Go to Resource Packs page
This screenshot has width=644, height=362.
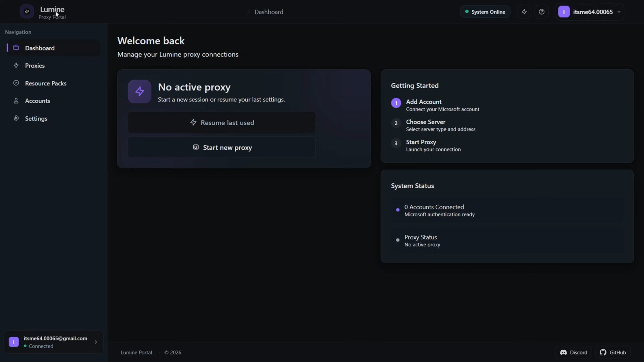(x=46, y=83)
